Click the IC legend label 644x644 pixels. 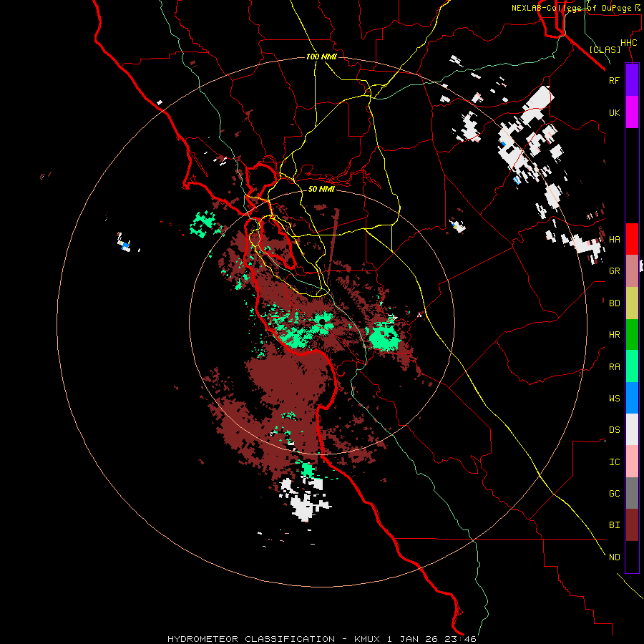[x=614, y=462]
